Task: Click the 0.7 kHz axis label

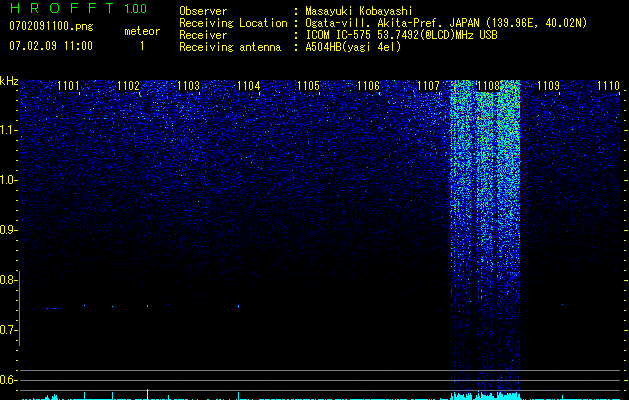Action: point(8,330)
